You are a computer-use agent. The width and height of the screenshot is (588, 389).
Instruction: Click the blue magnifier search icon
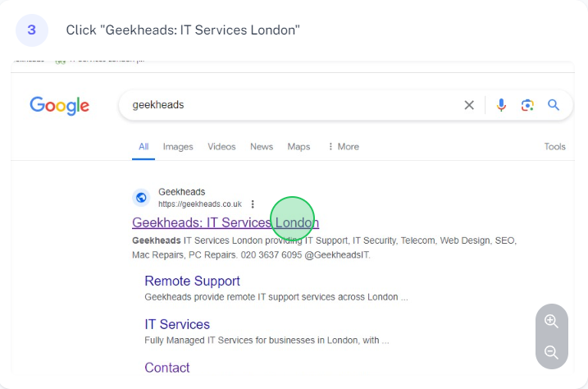coord(554,105)
